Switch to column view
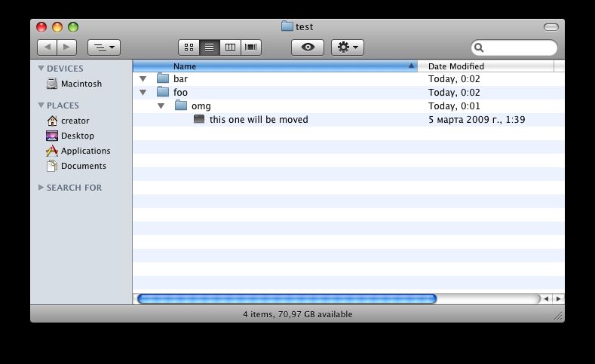The height and width of the screenshot is (364, 595). (230, 47)
